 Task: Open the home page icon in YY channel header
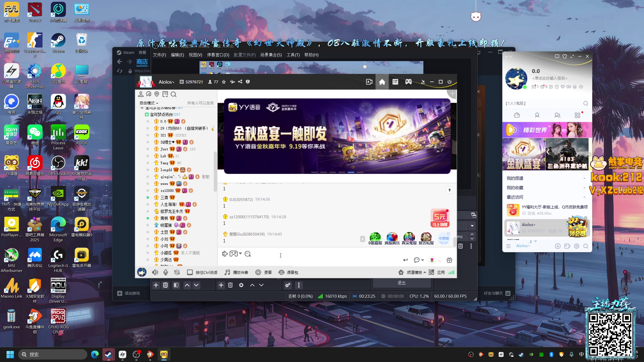click(382, 82)
